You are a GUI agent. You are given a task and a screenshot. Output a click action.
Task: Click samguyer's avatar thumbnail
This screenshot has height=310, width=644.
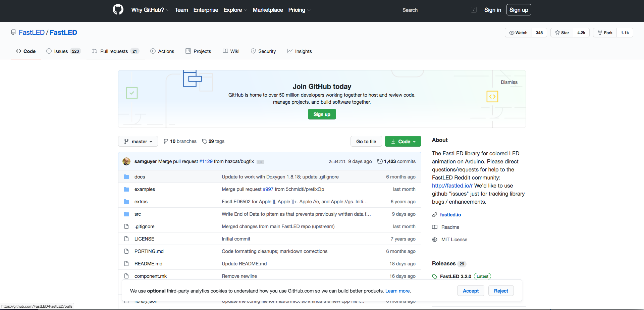click(126, 161)
